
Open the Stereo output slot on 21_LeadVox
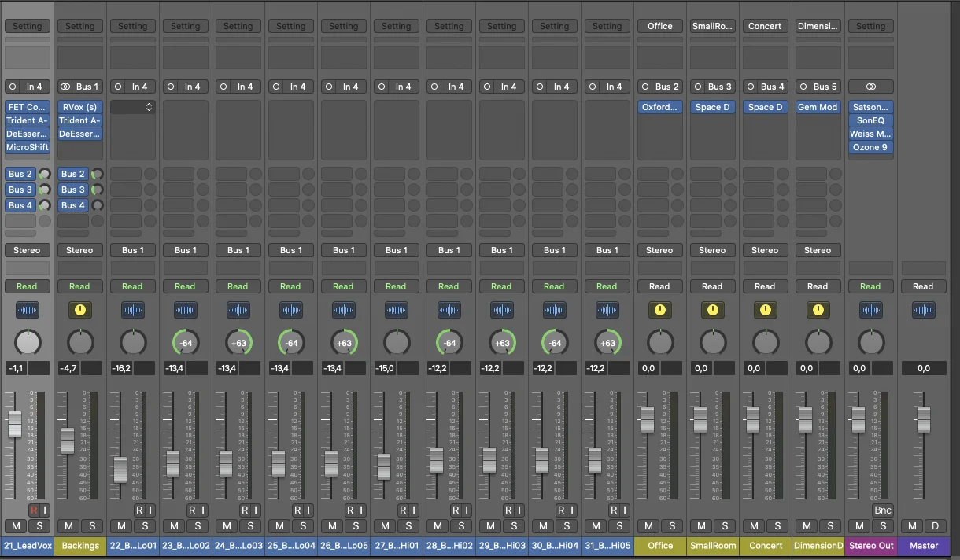coord(28,250)
